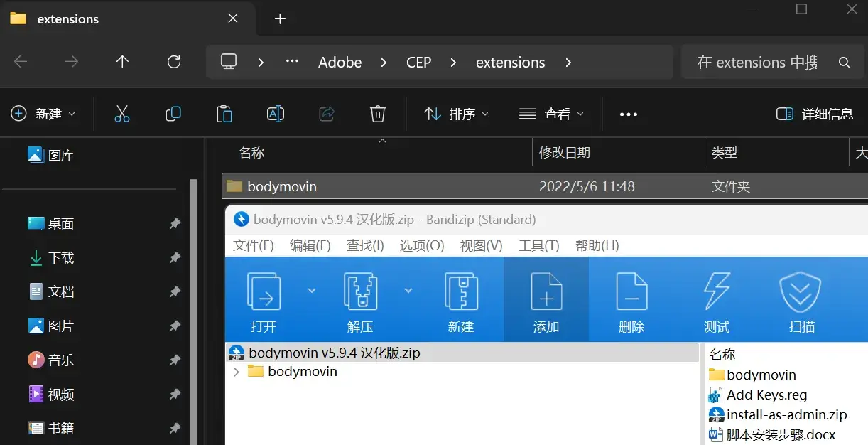Sort by the 类型 column header

[725, 153]
